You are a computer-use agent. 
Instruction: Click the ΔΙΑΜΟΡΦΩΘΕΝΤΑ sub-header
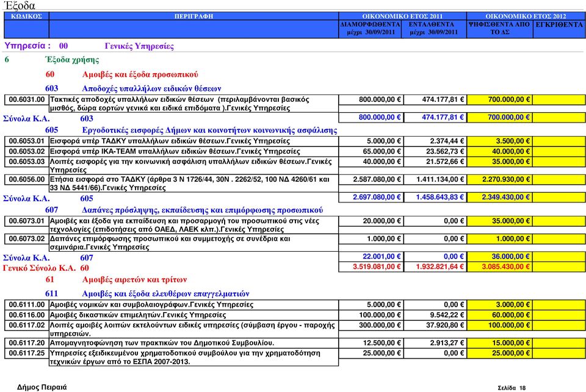[371, 29]
